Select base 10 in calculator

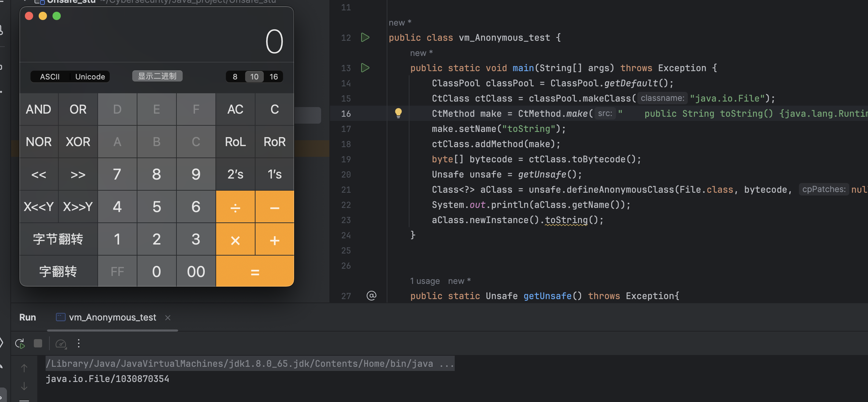[254, 77]
